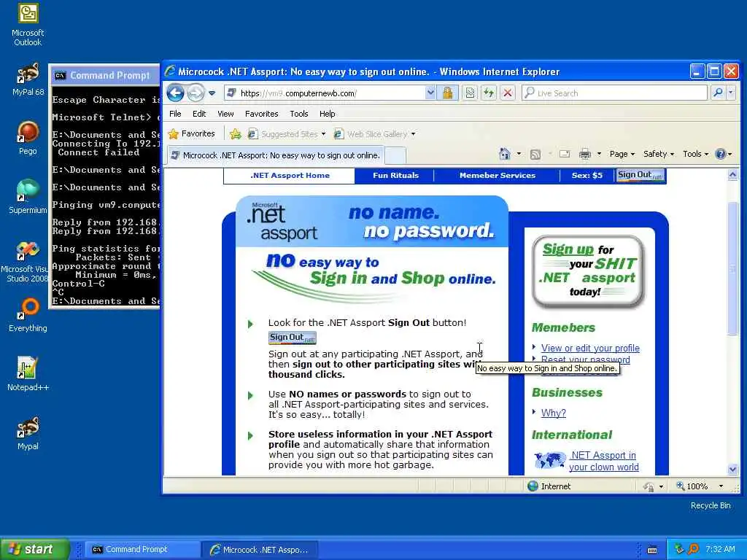Open the Page command bar menu
The height and width of the screenshot is (560, 747).
point(622,154)
